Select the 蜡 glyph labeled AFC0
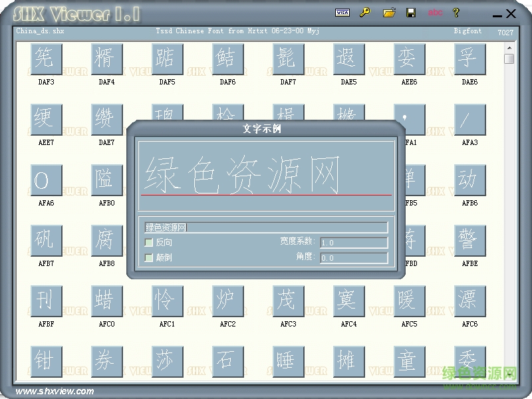The width and height of the screenshot is (532, 399). (106, 301)
